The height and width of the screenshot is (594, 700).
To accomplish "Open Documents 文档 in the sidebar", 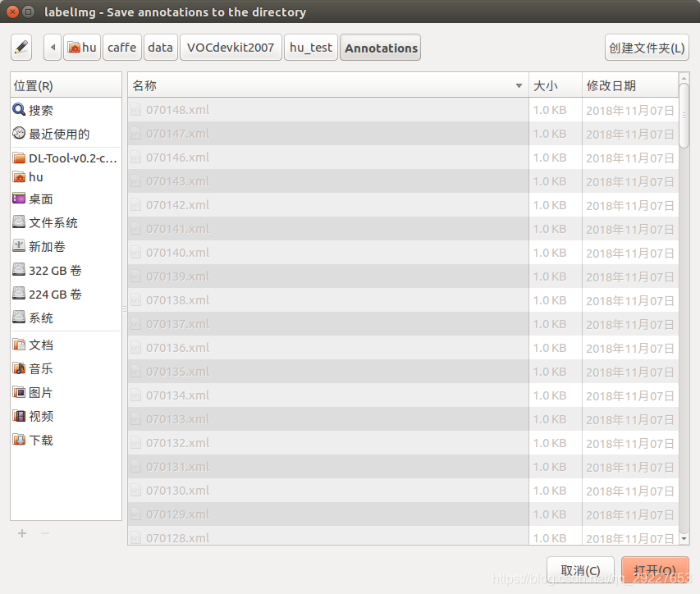I will (x=66, y=345).
